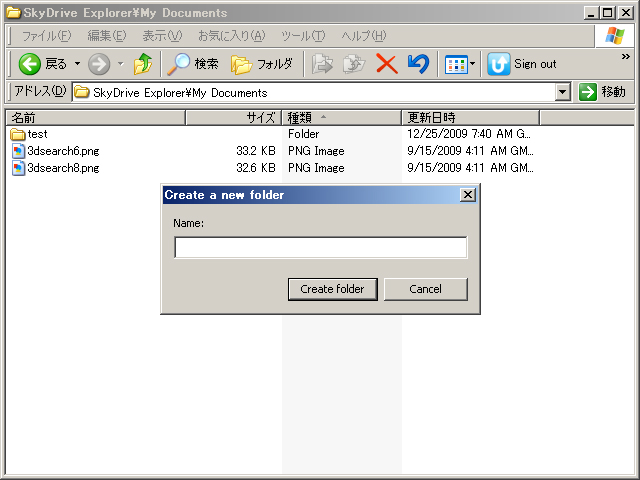Sort by the サイズ column header
This screenshot has height=480, width=640.
tap(234, 118)
